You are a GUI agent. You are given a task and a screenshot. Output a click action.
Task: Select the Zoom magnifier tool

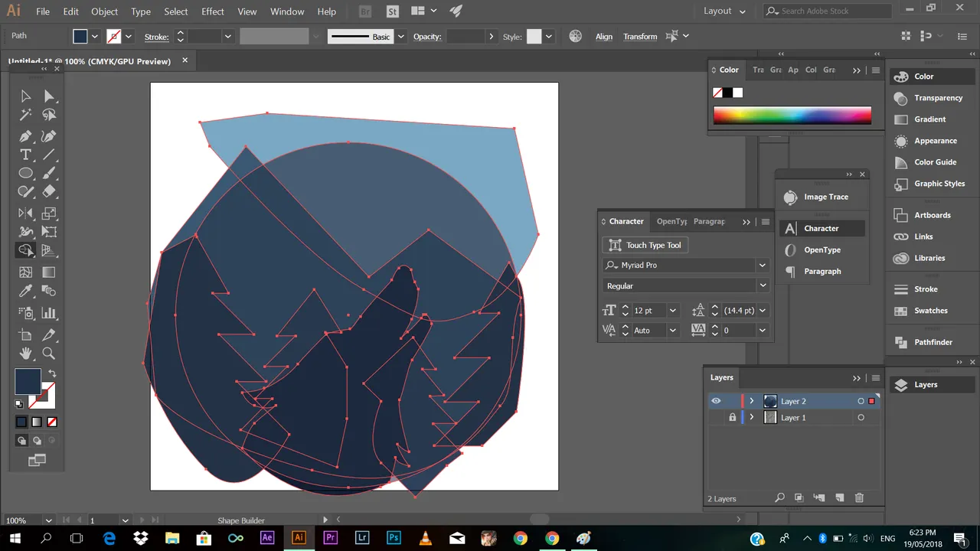49,354
